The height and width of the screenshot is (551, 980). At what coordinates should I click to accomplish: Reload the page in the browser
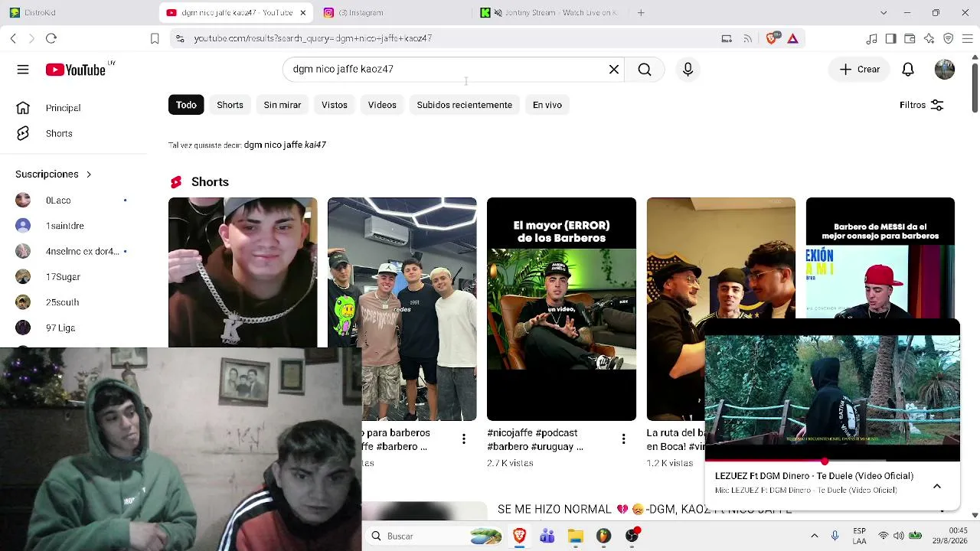click(x=51, y=38)
